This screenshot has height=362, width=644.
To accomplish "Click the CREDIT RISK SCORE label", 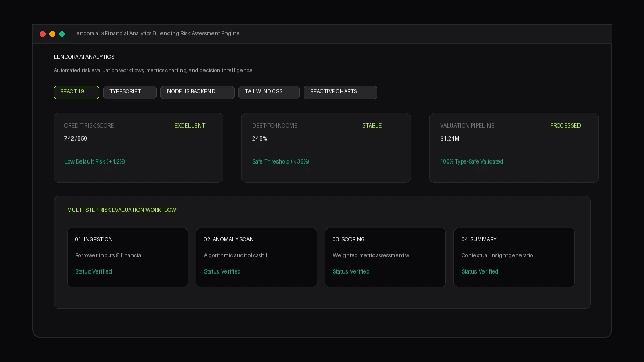I will point(89,125).
